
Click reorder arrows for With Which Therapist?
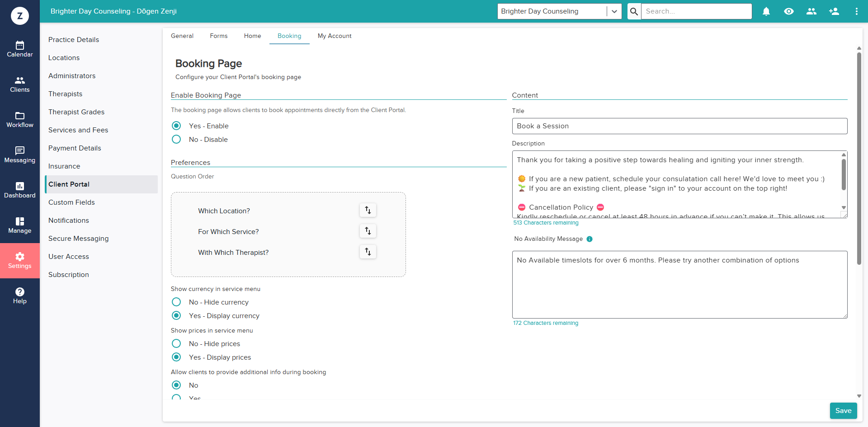pyautogui.click(x=368, y=252)
